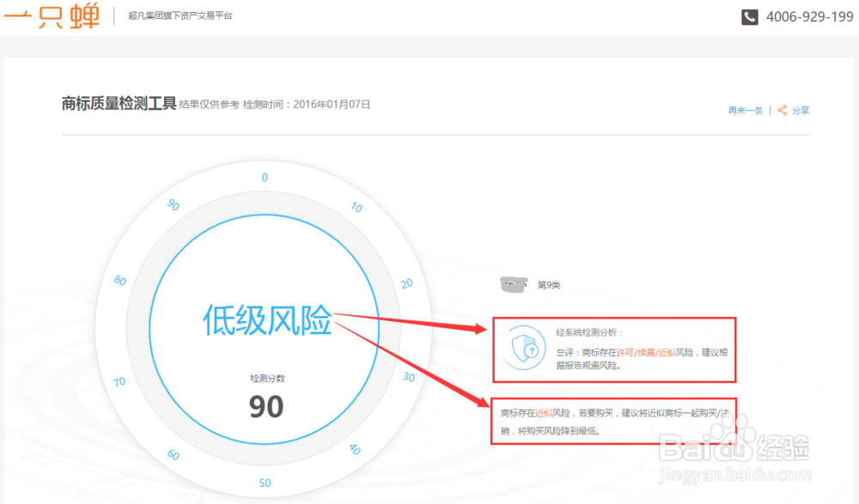Click 近似 in the detection summary
Viewport: 859px width, 504px height.
[667, 351]
